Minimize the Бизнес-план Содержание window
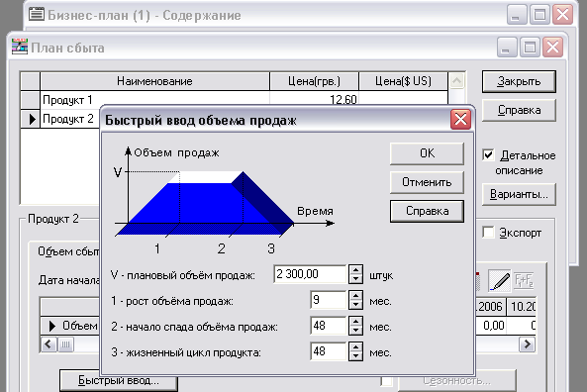The width and height of the screenshot is (587, 392). click(x=517, y=15)
